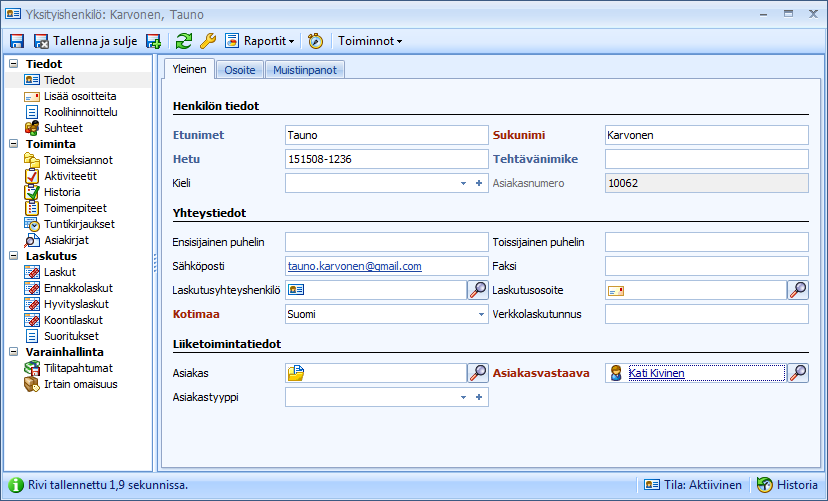The image size is (828, 501).
Task: Open Suoritukset in sidebar
Action: tap(61, 336)
